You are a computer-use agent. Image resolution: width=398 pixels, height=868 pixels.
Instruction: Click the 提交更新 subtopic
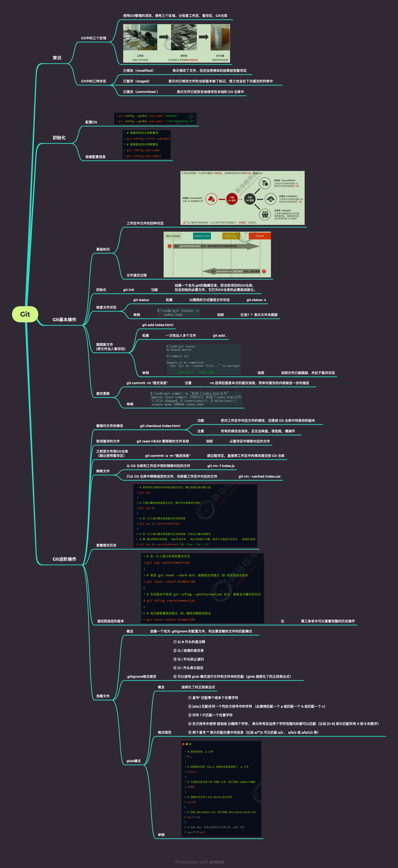(103, 394)
